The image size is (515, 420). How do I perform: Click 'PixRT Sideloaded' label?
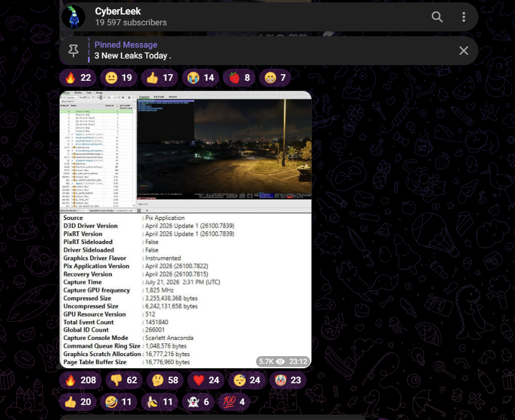point(88,242)
